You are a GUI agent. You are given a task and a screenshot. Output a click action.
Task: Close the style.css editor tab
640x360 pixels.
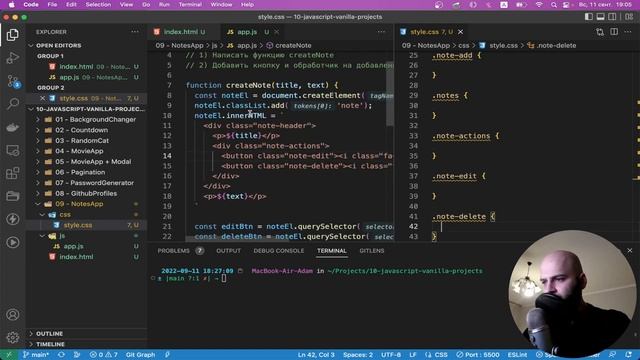point(460,32)
